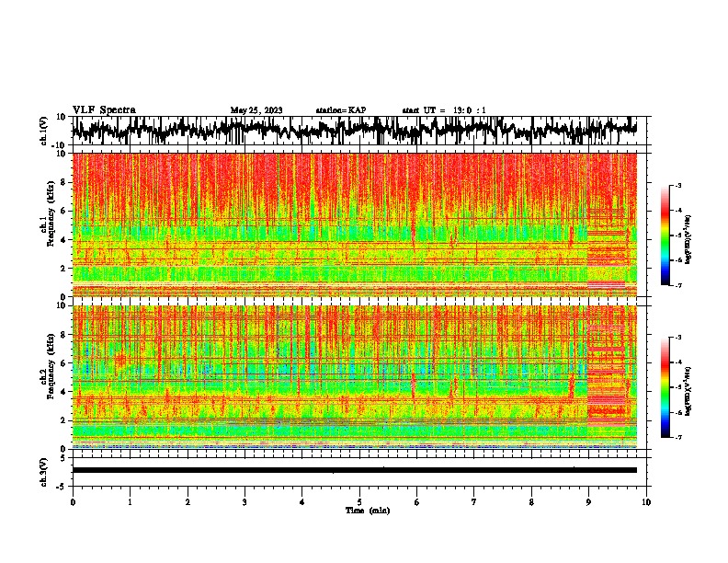Click the time axis tick label '4'
This screenshot has height=563, width=728.
pos(302,502)
